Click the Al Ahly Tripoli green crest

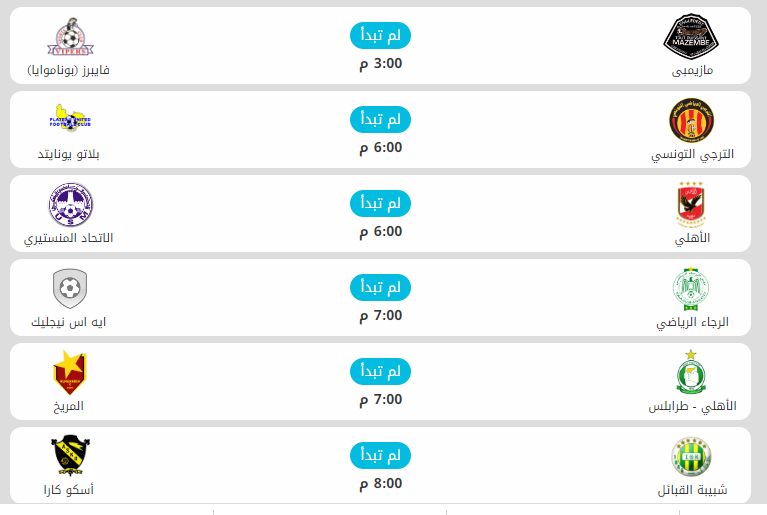click(x=691, y=372)
